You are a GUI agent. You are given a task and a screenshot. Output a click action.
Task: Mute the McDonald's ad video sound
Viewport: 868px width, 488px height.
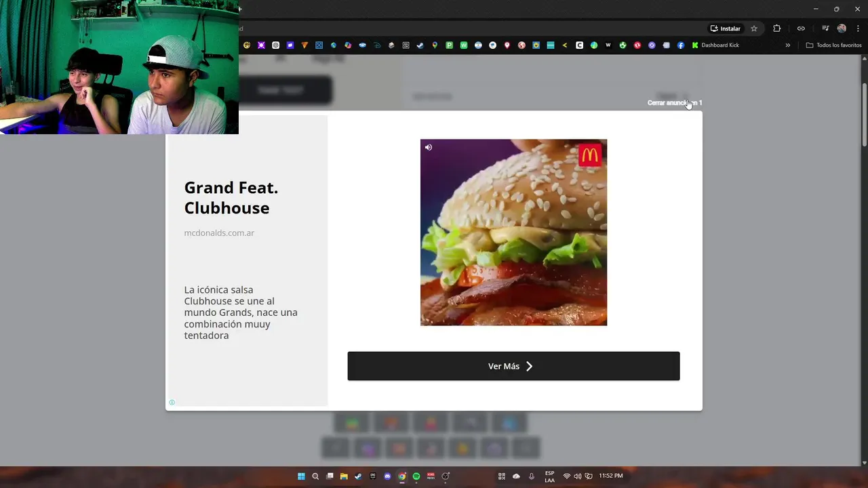[428, 147]
